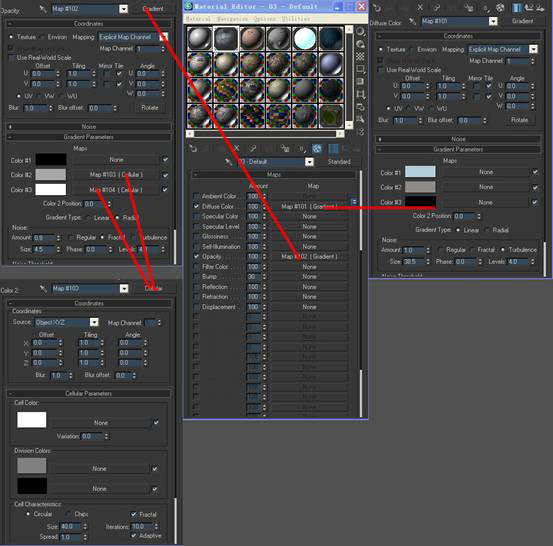Image resolution: width=553 pixels, height=546 pixels.
Task: Click the Standard material type button
Action: pyautogui.click(x=339, y=162)
